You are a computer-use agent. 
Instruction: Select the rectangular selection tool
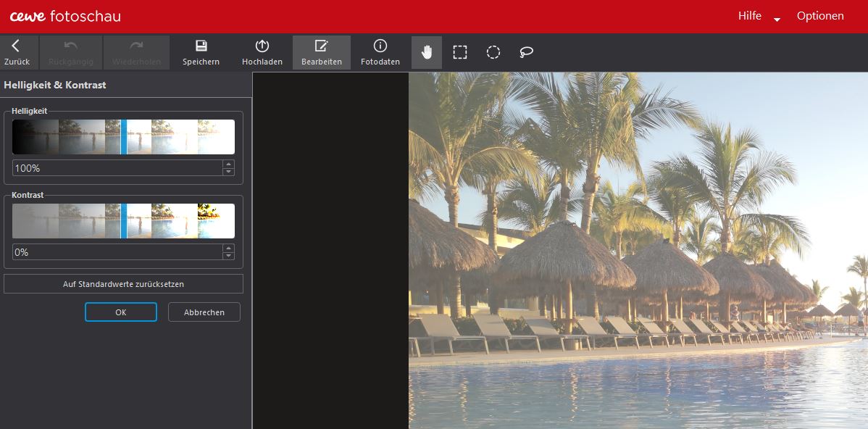[460, 52]
